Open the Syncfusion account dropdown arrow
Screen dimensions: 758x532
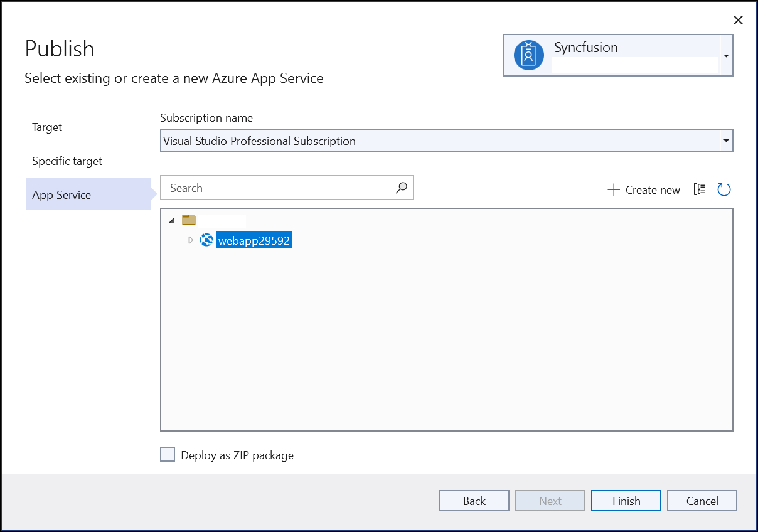tap(726, 56)
